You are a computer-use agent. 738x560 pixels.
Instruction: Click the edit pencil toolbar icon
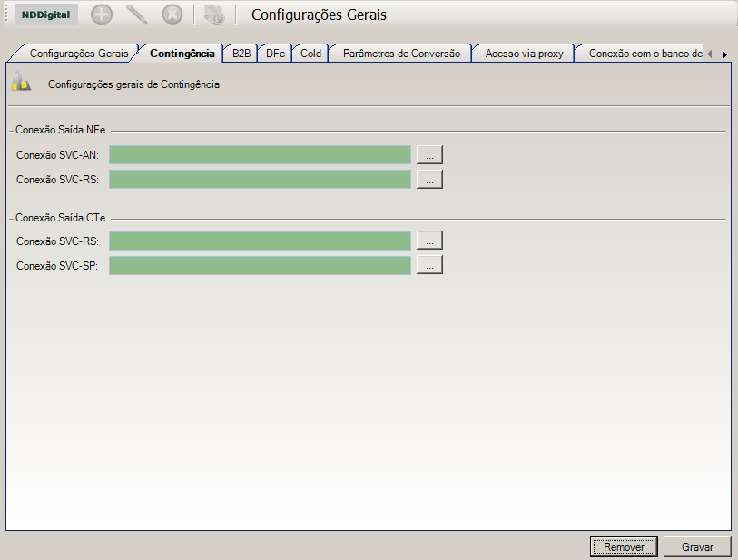point(137,15)
